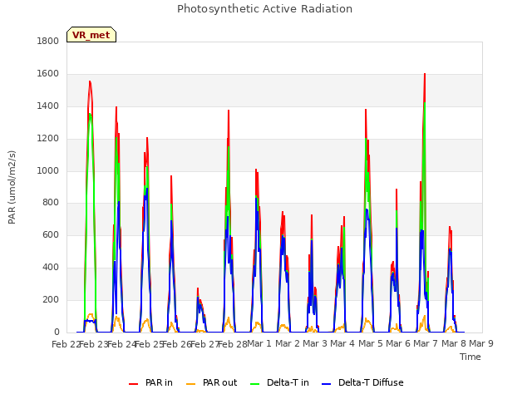Screen dimensions: 532x399
Task: Toggle the Delta-T in legend entry
Action: [279, 382]
